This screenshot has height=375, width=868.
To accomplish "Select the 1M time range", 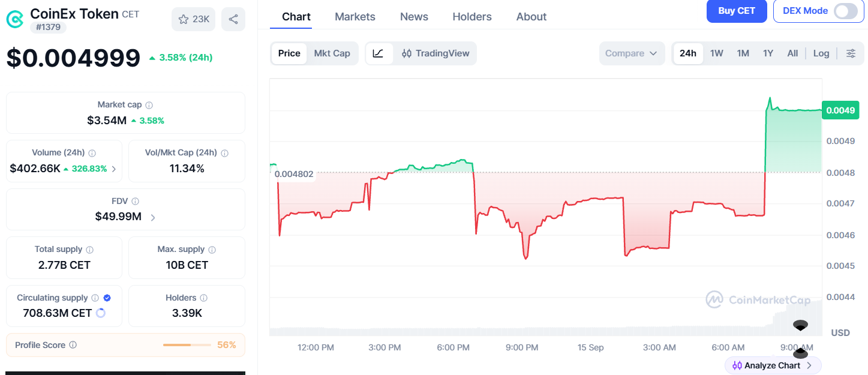I will [x=743, y=53].
